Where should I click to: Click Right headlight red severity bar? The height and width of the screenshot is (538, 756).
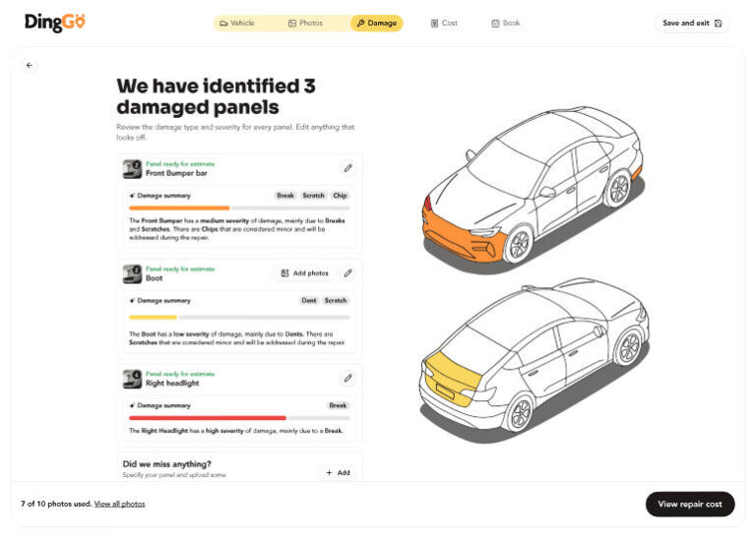tap(208, 418)
